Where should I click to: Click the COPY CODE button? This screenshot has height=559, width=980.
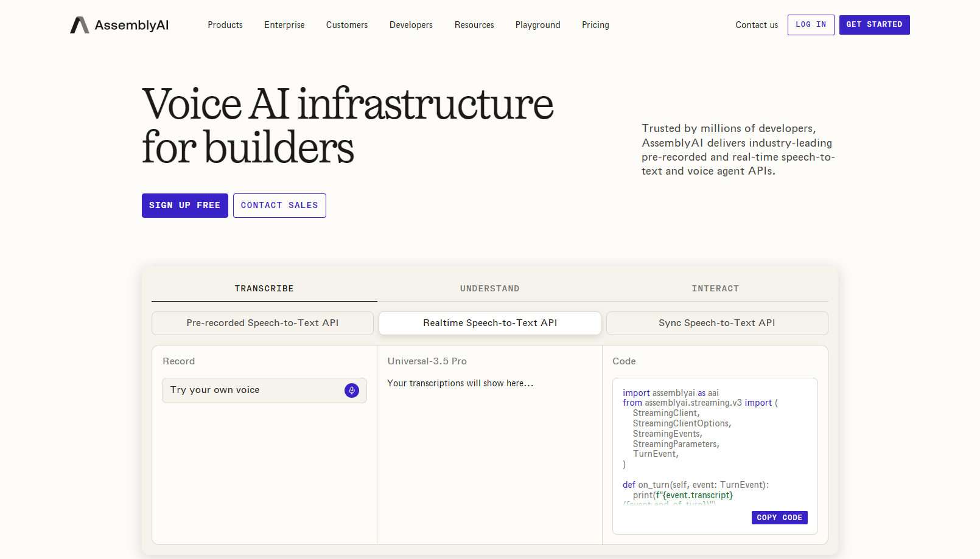point(780,518)
